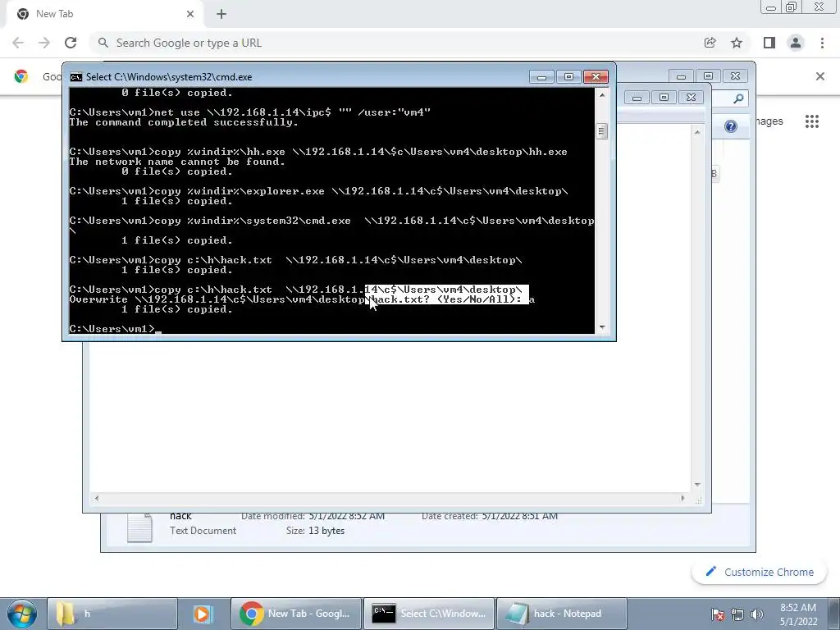Click 'The network name cannot be found.' line
Viewport: 840px width, 630px height.
coord(177,162)
